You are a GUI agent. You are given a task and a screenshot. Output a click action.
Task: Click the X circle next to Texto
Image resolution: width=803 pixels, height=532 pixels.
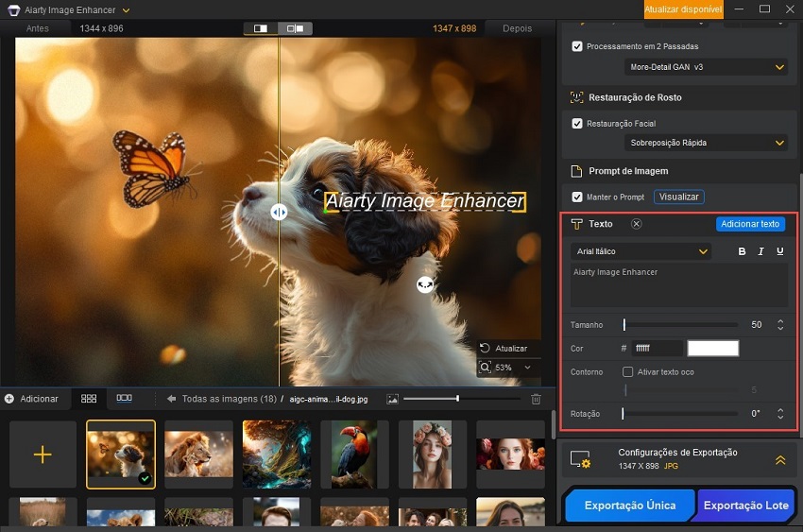click(x=636, y=224)
